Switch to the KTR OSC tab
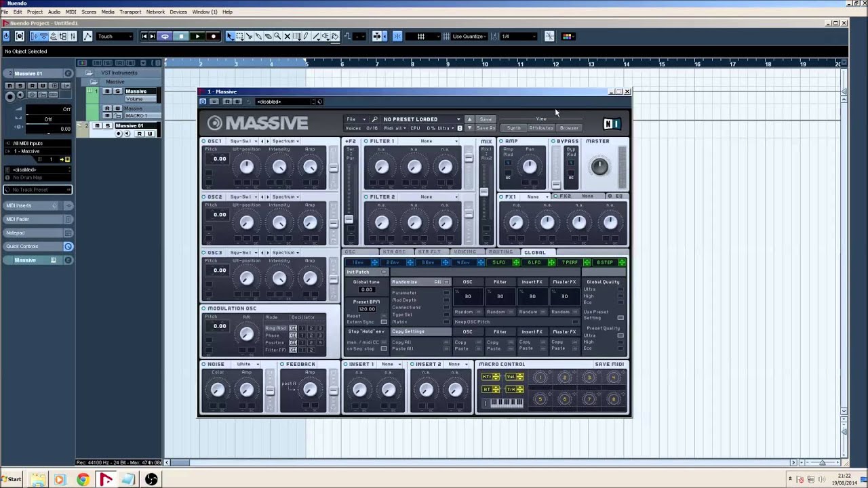 pos(394,252)
